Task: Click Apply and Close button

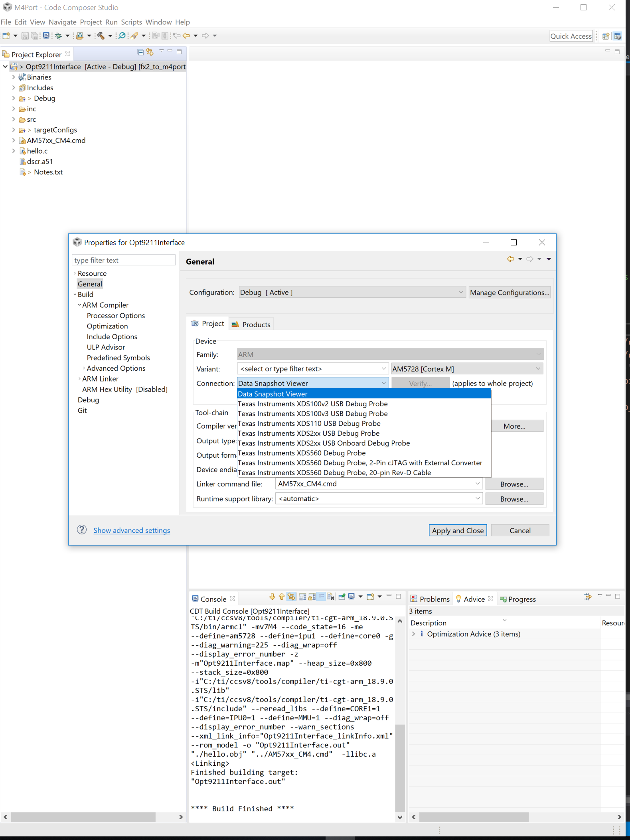Action: [458, 530]
